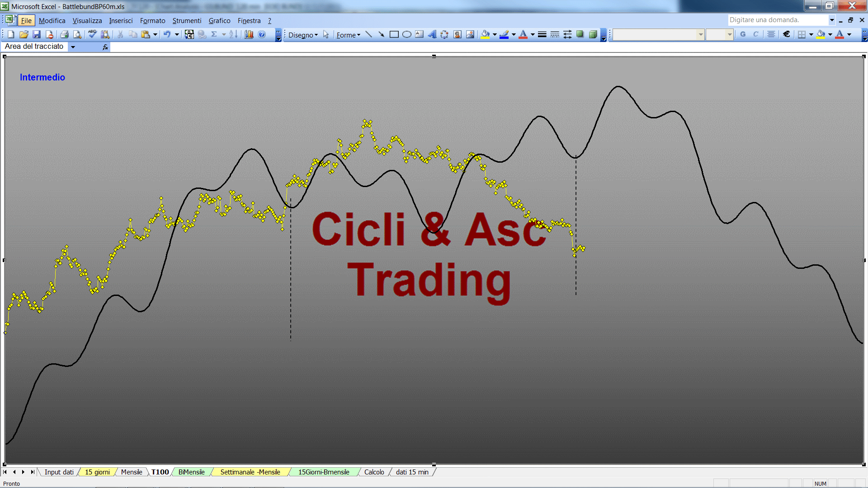Open the font name combo box
The image size is (868, 488).
(658, 34)
